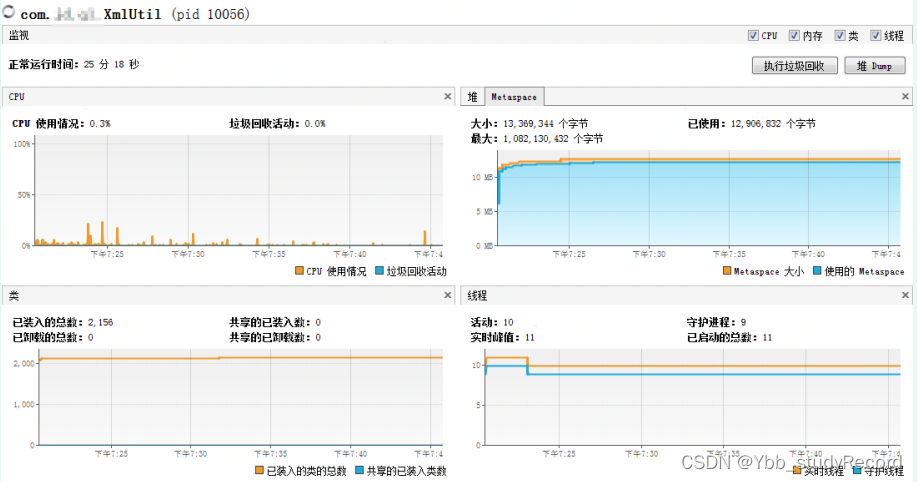Viewport: 917px width, 482px height.
Task: Click the 100% axis label on CPU chart
Action: coord(22,144)
